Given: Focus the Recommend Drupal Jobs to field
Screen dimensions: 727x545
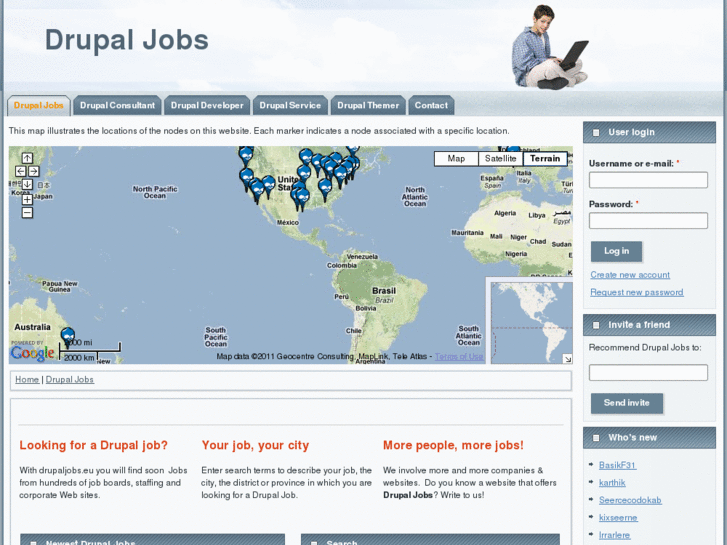Looking at the screenshot, I should [648, 372].
